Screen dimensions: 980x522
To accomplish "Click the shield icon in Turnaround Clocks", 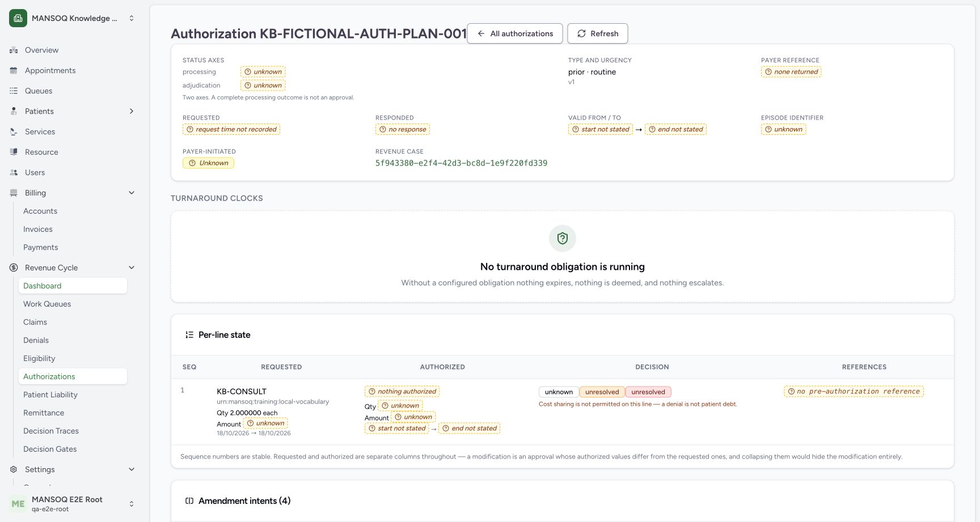I will (563, 239).
